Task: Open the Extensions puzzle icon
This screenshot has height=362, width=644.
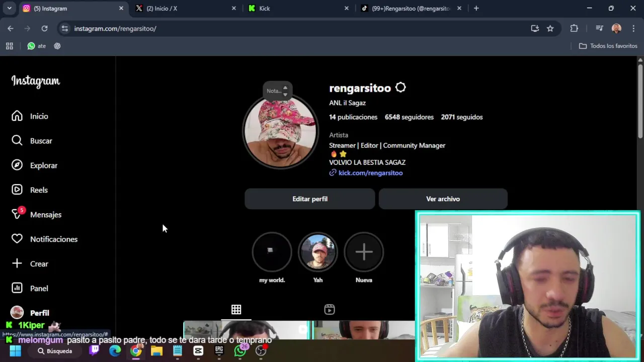Action: 574,29
